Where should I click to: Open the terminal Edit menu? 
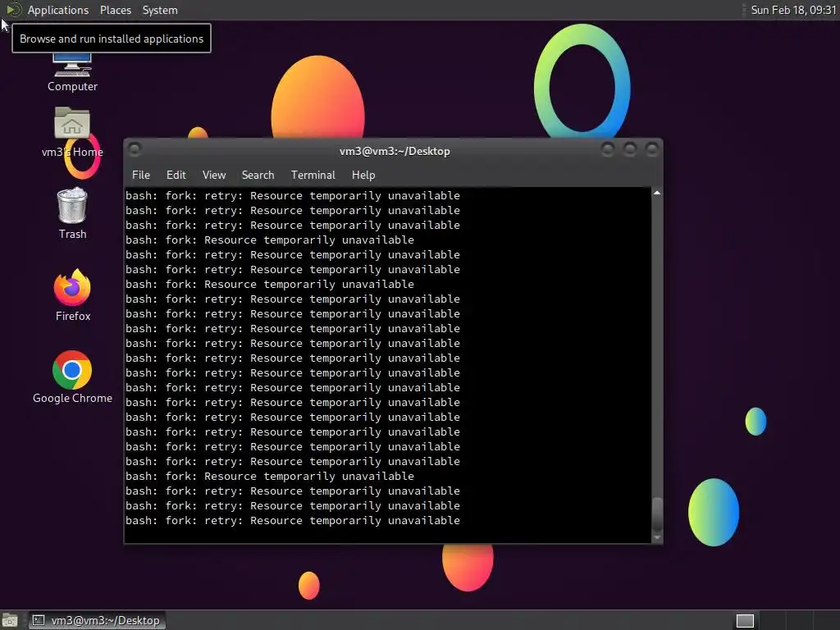point(176,176)
